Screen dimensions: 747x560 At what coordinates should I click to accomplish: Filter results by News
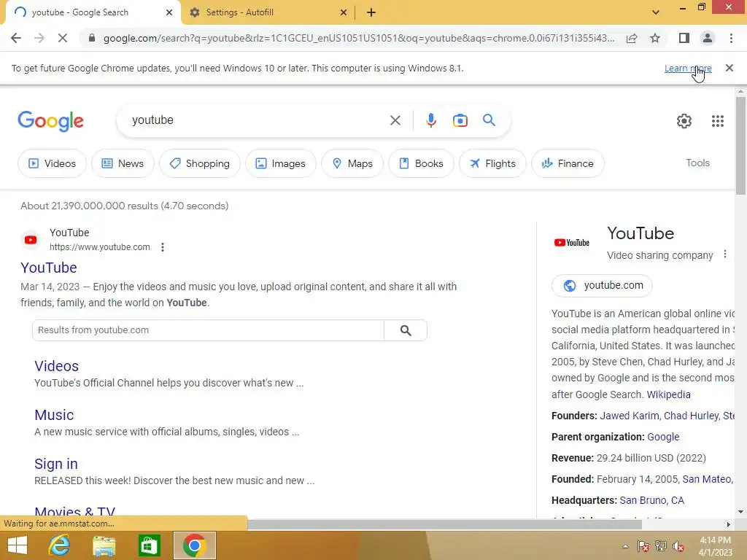tap(123, 163)
